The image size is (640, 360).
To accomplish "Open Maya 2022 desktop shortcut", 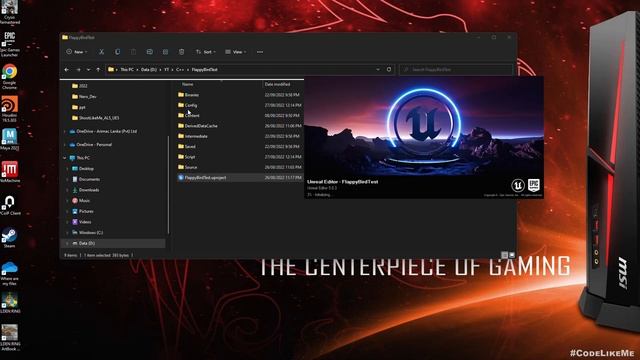I will [x=9, y=139].
